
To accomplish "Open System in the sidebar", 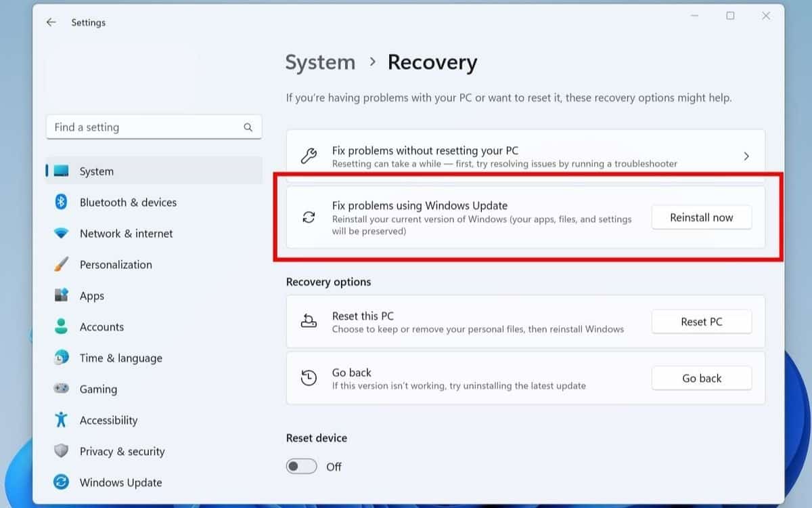I will [x=154, y=171].
